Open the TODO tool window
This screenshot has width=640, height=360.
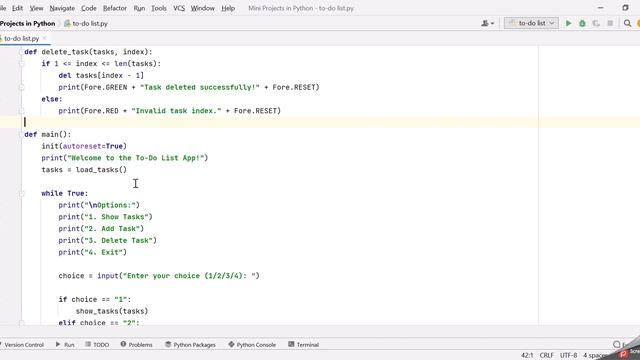[x=97, y=345]
